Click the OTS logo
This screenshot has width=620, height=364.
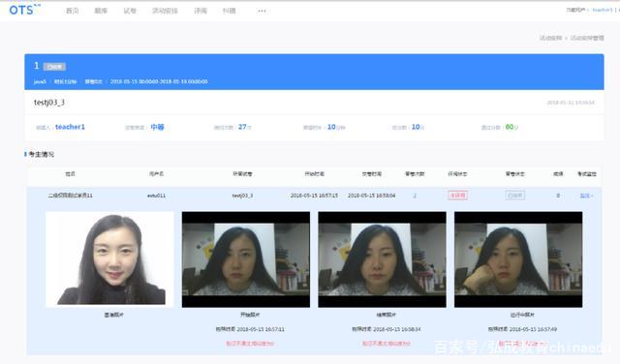[x=24, y=10]
